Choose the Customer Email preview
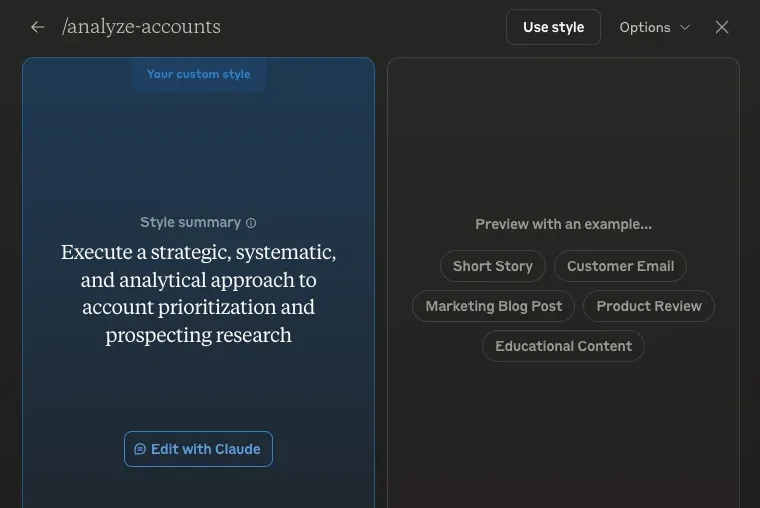The width and height of the screenshot is (760, 508). tap(620, 266)
